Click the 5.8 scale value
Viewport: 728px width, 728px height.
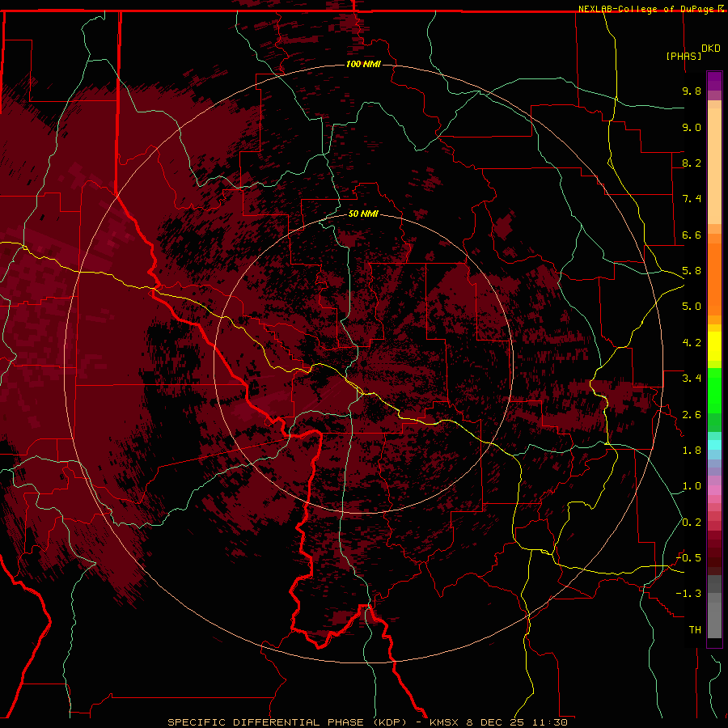[x=692, y=271]
